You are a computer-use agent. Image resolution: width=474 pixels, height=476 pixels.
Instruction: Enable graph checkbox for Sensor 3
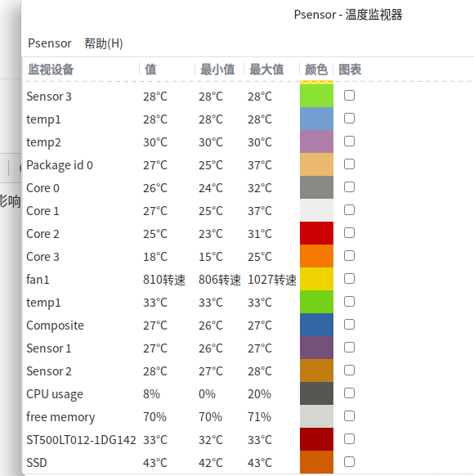click(x=349, y=96)
